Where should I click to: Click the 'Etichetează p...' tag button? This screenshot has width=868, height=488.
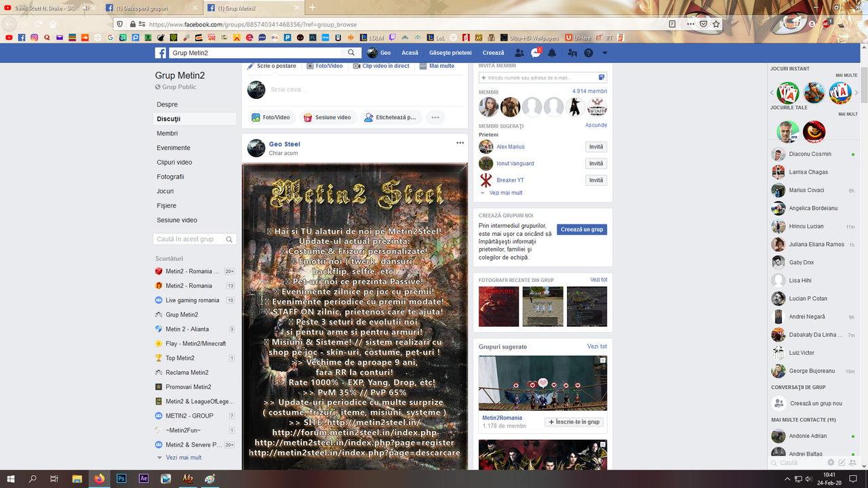[x=391, y=117]
